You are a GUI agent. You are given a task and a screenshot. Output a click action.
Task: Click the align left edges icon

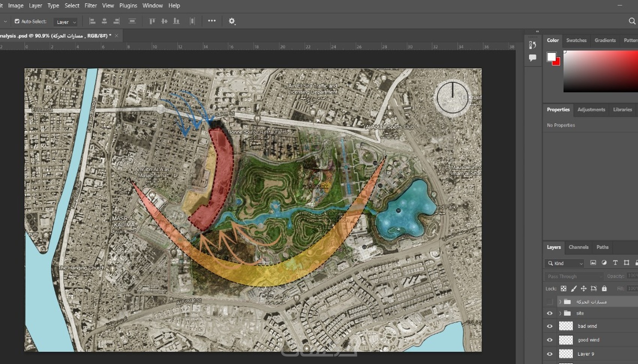point(92,21)
